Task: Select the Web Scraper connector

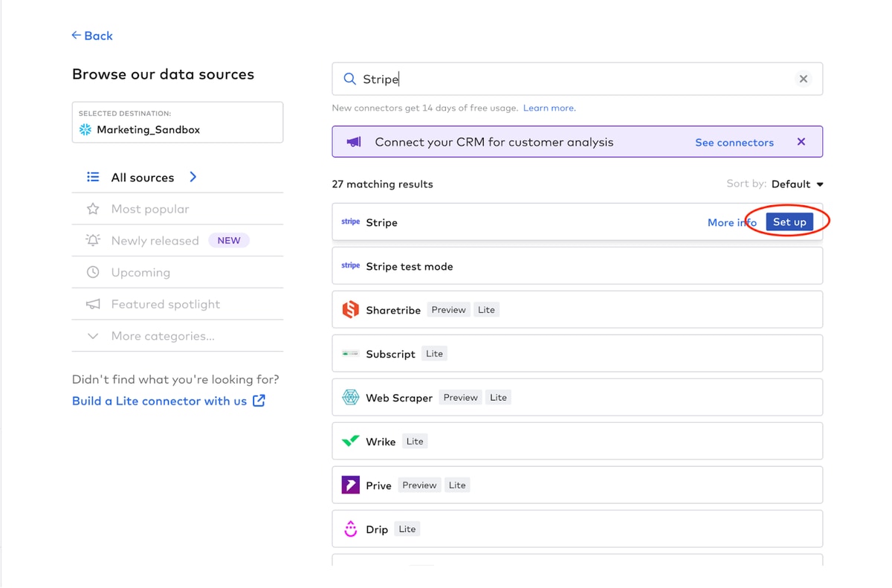Action: 577,397
